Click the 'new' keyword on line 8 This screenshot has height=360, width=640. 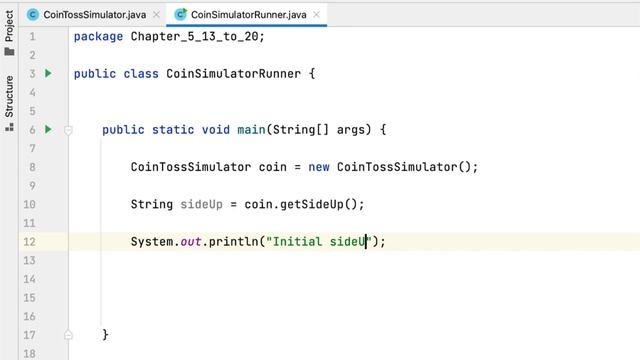tap(319, 167)
